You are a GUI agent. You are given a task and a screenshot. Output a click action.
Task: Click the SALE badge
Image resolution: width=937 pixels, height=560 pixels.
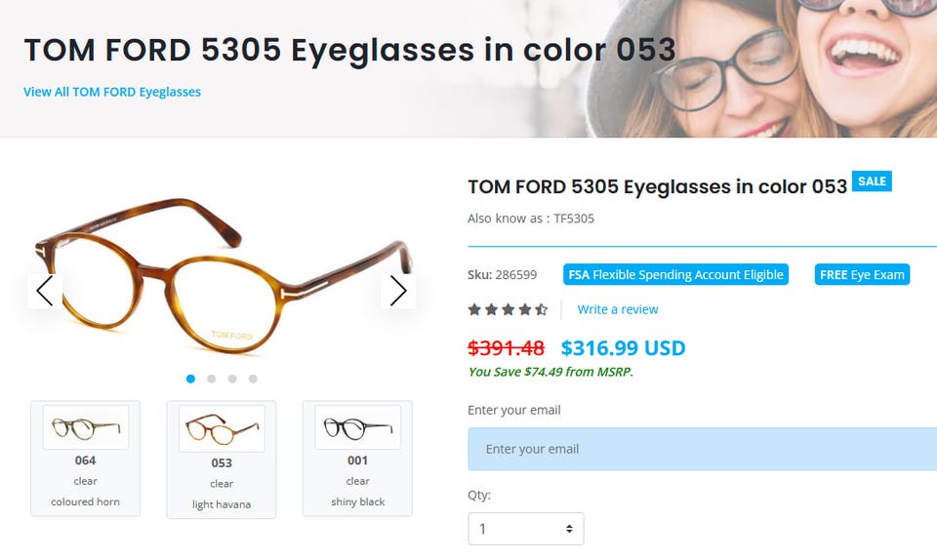click(x=872, y=181)
